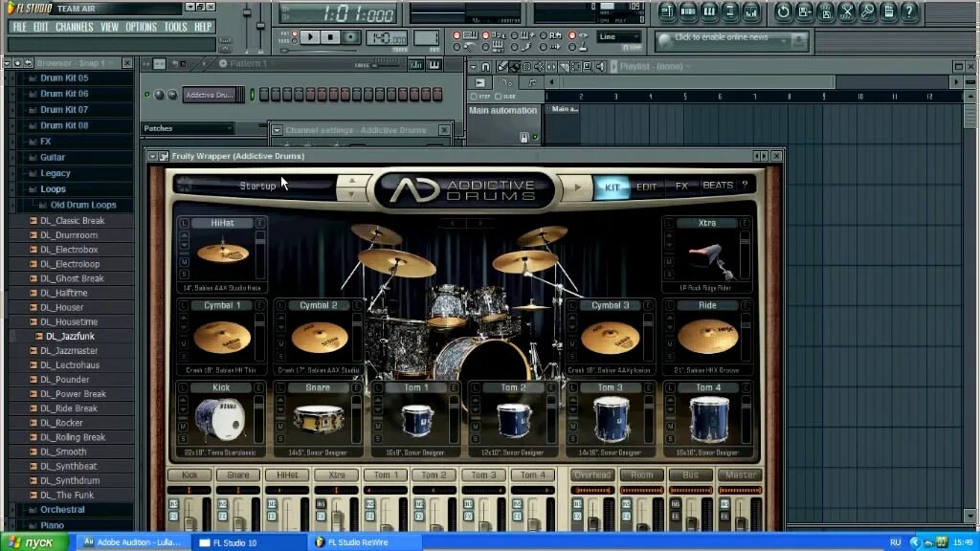
Task: Open the OPTIONS menu
Action: 142,27
